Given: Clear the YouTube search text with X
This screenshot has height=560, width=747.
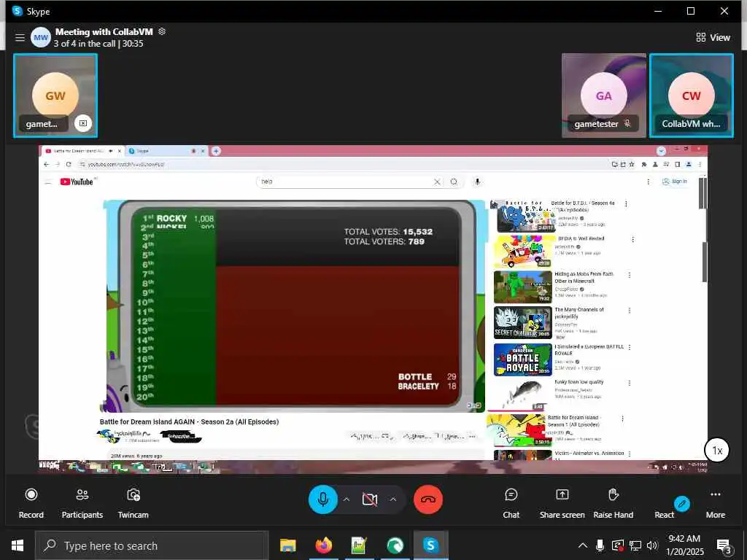Looking at the screenshot, I should (x=437, y=182).
